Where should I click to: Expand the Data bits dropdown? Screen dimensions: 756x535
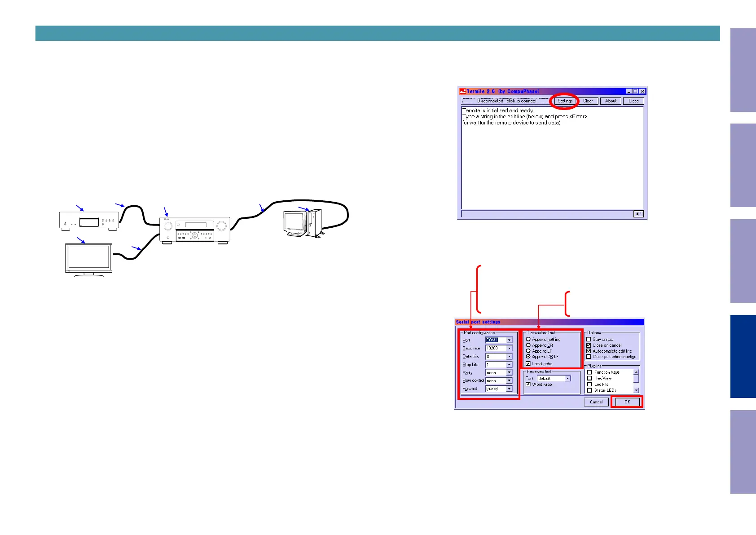499,356
